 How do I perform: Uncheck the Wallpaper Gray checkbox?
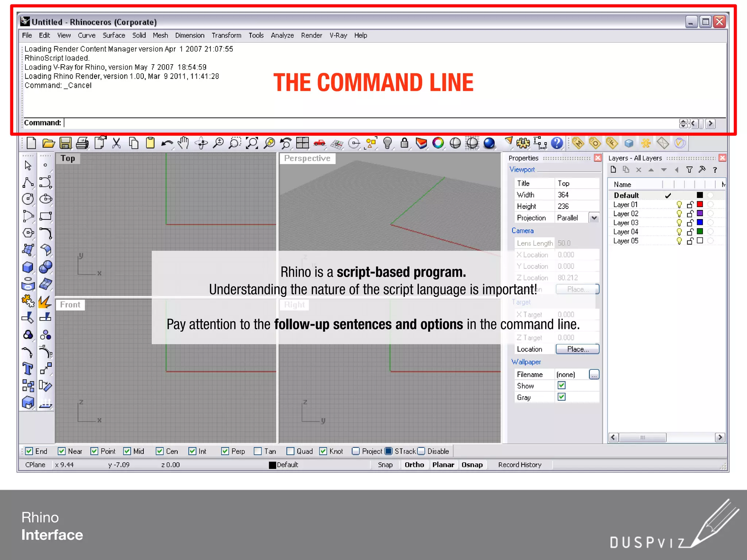point(562,397)
